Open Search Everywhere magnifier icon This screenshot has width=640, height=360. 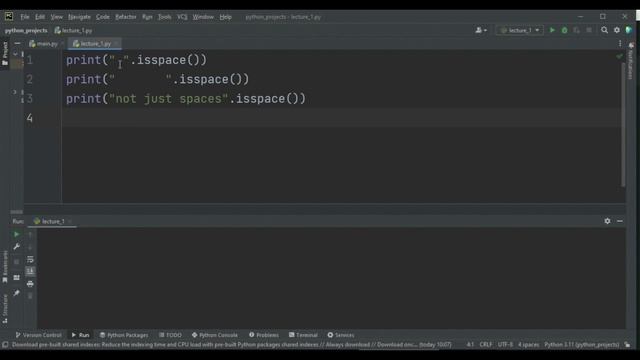[x=604, y=30]
